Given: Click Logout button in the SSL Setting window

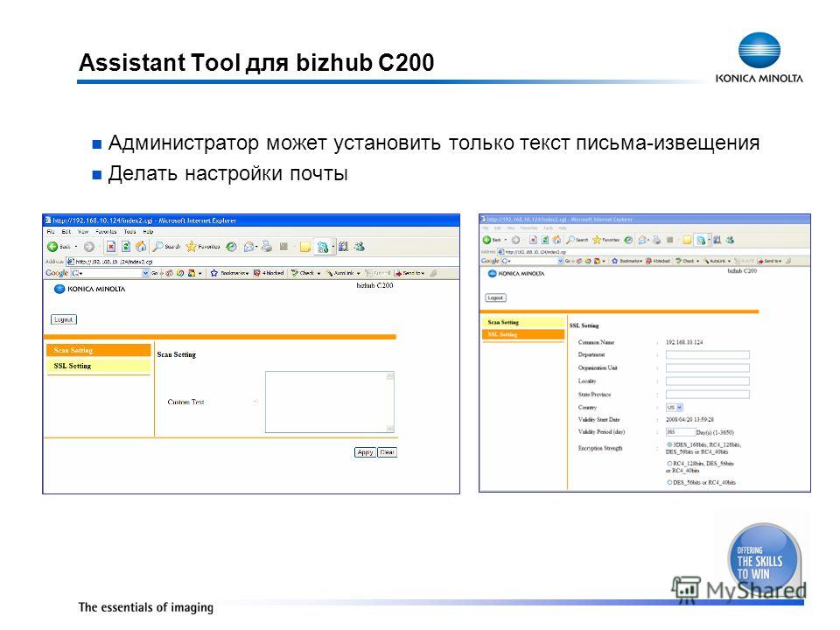Looking at the screenshot, I should pos(495,297).
